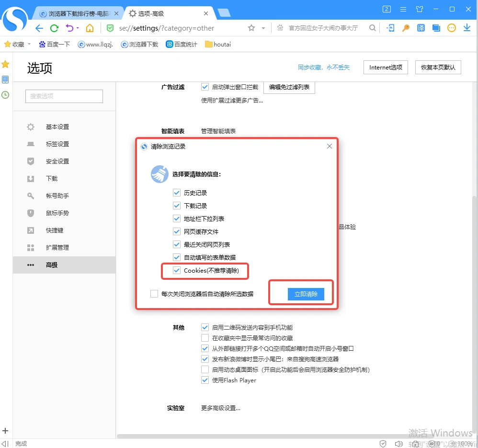Open dropdown arrow beside bookmark star

(x=263, y=28)
